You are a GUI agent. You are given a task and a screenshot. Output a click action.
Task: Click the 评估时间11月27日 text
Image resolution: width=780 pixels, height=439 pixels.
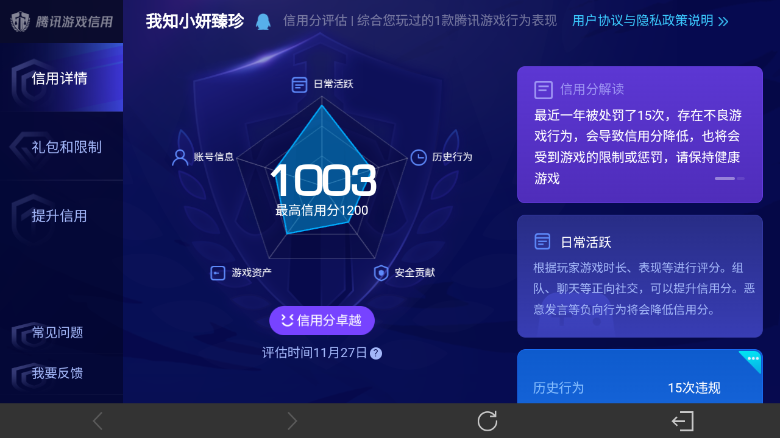314,352
